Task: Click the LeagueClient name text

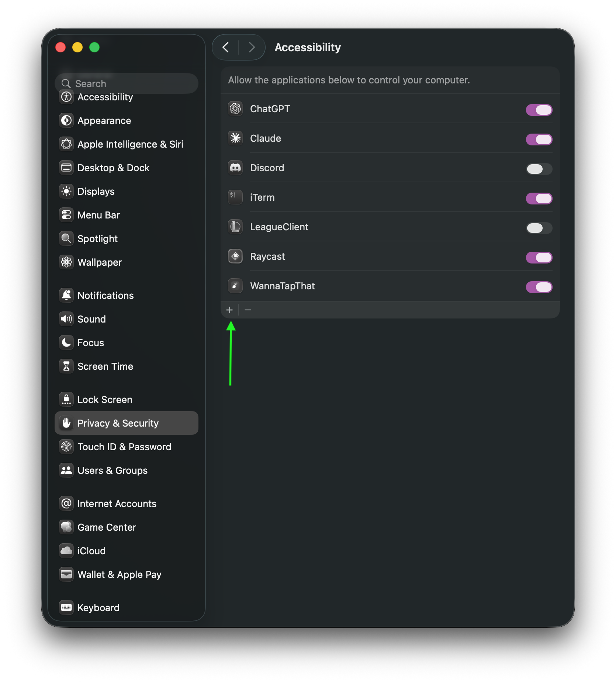Action: tap(279, 227)
